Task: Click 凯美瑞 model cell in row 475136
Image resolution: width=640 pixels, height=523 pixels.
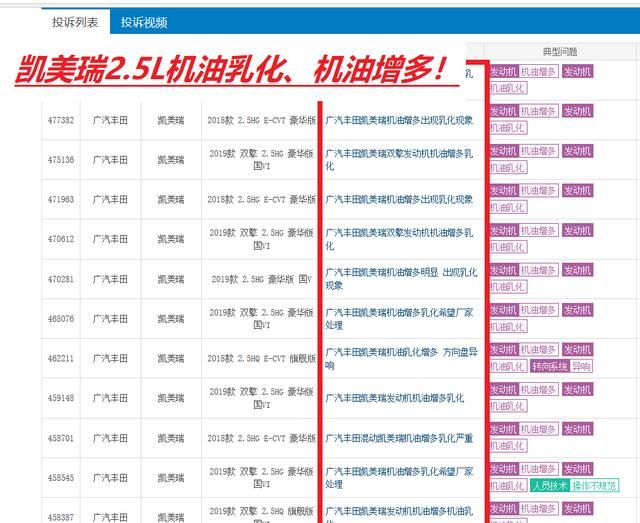Action: tap(171, 160)
